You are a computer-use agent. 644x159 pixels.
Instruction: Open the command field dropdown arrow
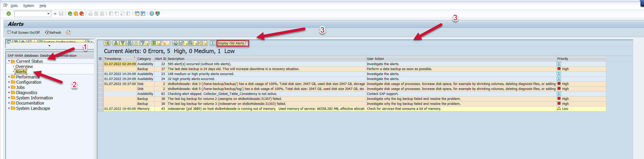tap(49, 14)
